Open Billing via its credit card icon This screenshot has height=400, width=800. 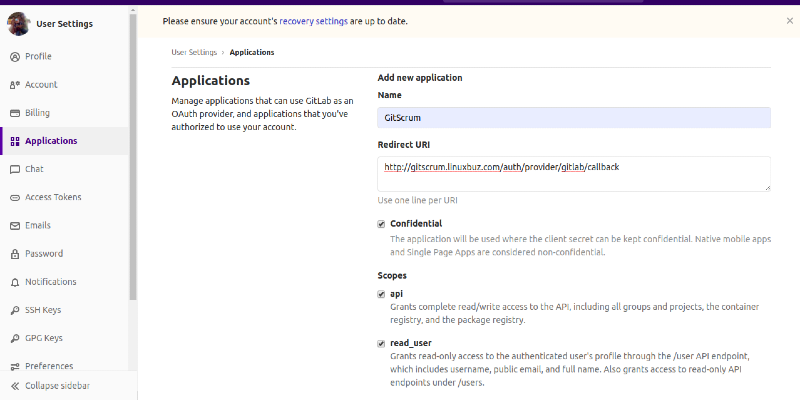(15, 113)
